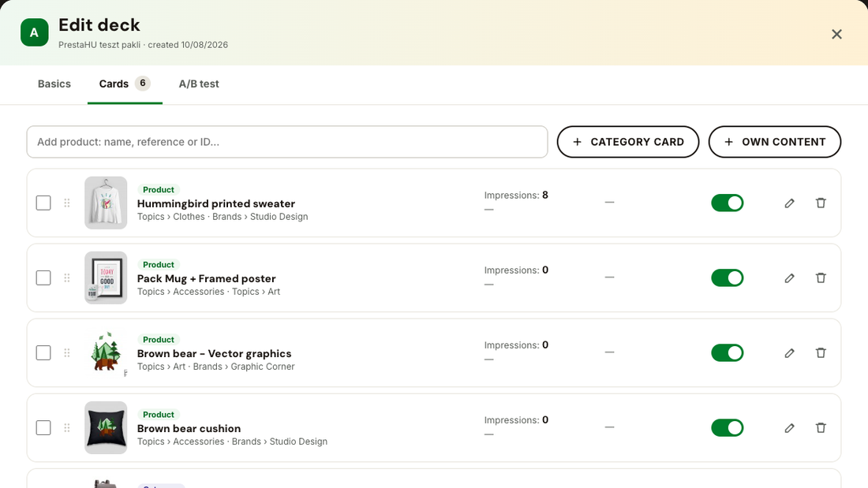The height and width of the screenshot is (488, 868).
Task: Open Brown bear vector graphics thumbnail
Action: pos(106,353)
